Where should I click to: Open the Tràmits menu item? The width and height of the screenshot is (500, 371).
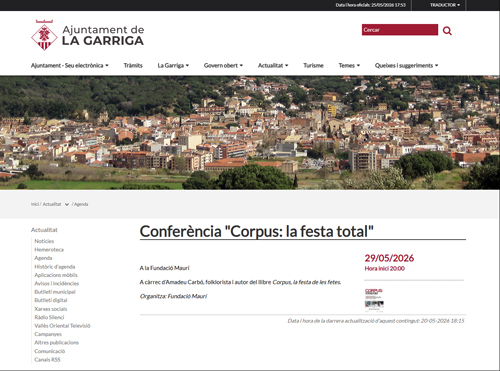pyautogui.click(x=133, y=65)
